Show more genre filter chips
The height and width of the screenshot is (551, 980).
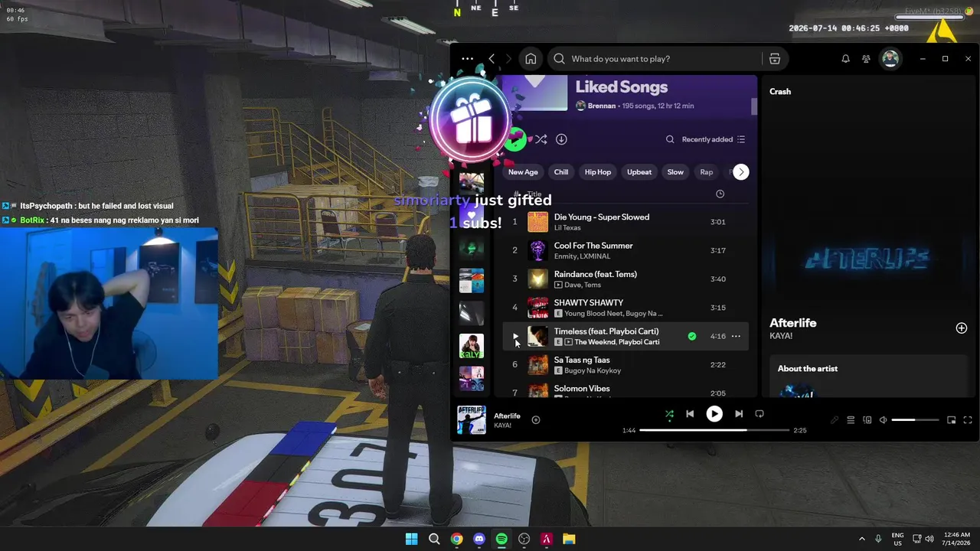(x=740, y=172)
